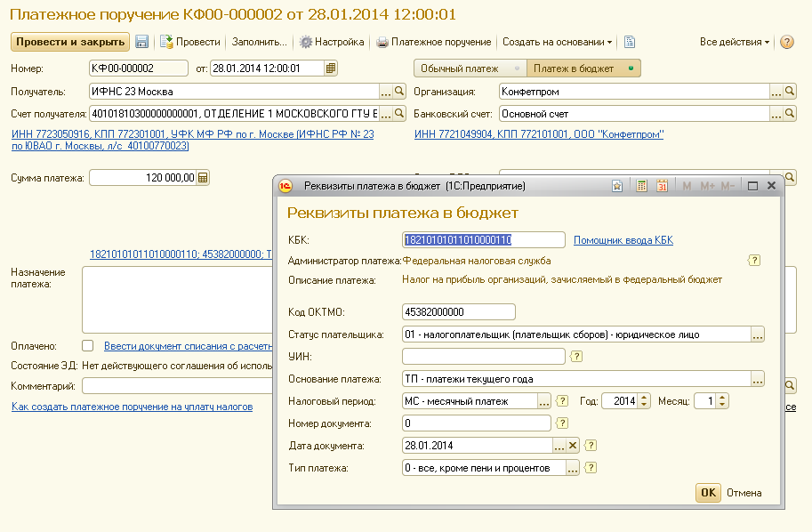Image resolution: width=812 pixels, height=532 pixels.
Task: Search Организация with magnifier icon
Action: coord(790,92)
